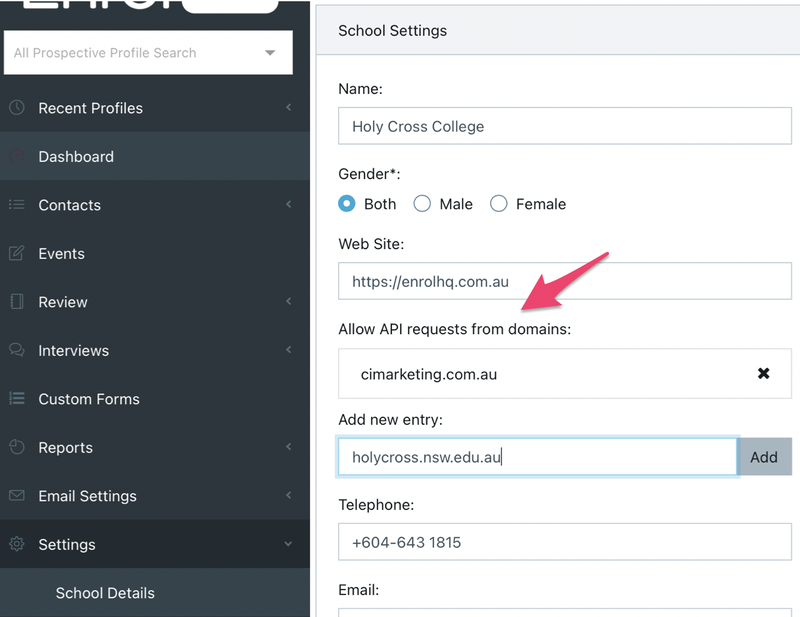Click the Review book icon in sidebar

coord(16,302)
